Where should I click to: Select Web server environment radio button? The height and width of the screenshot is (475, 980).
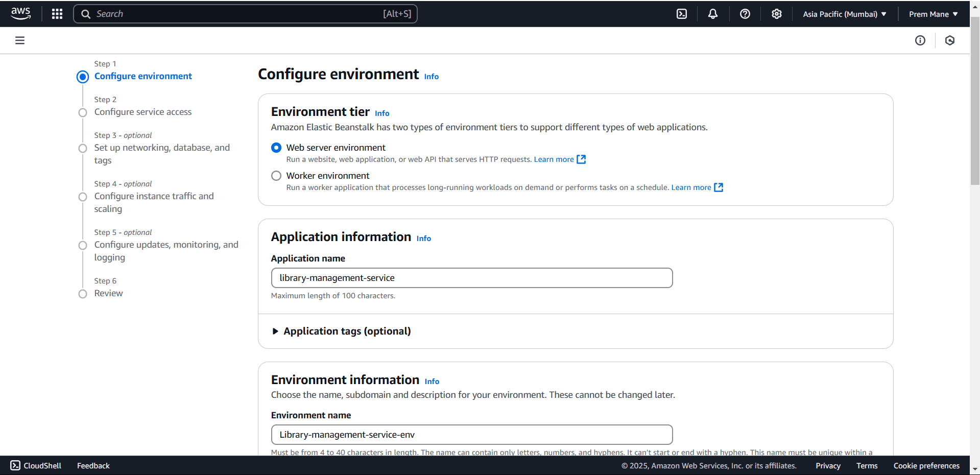point(276,148)
